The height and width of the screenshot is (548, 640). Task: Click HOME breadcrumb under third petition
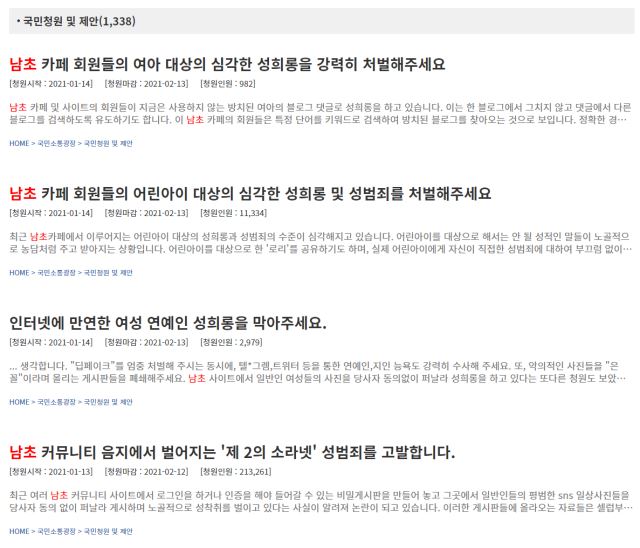coord(19,402)
